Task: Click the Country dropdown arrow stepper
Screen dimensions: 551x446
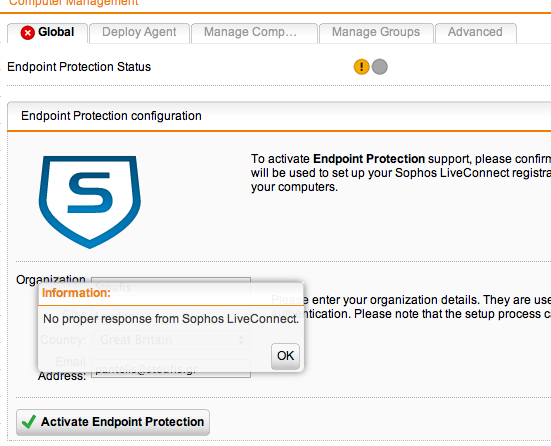Action: (x=241, y=340)
